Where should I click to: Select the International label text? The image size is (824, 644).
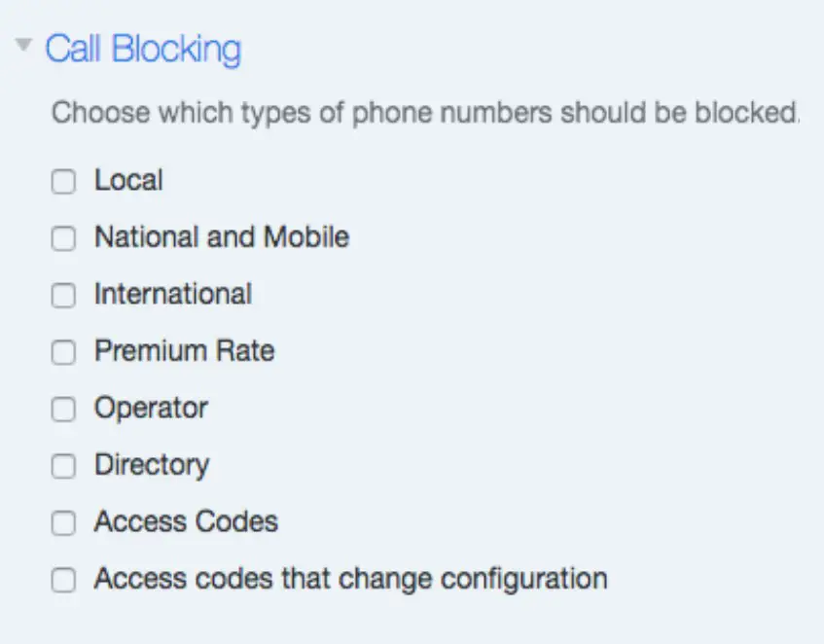coord(172,295)
